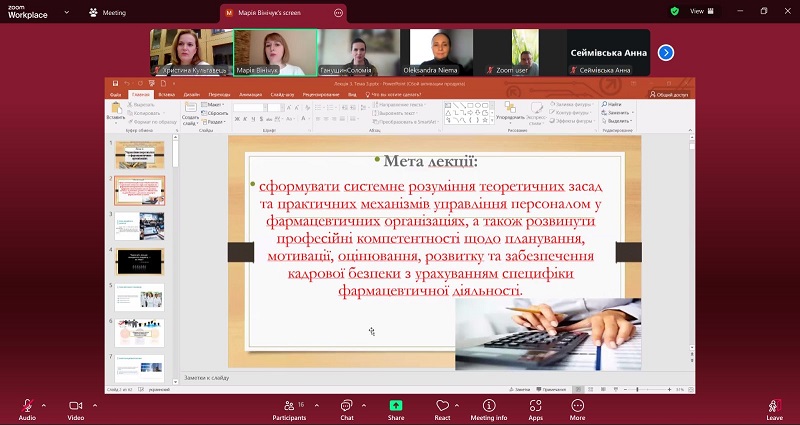
Task: Expand the audio settings arrow
Action: click(x=43, y=405)
